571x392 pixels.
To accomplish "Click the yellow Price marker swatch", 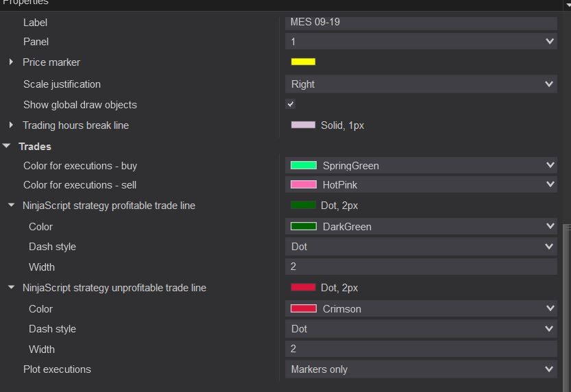I will point(303,62).
